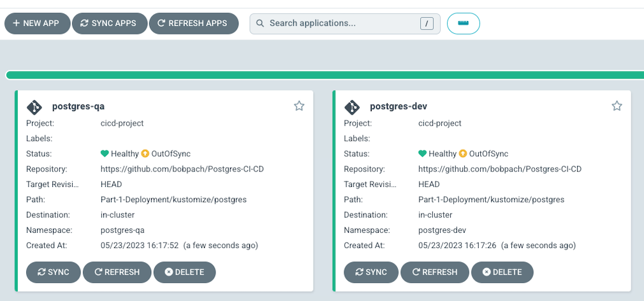Click the Refresh Apps button
Viewport: 644px width, 301px height.
(x=193, y=24)
